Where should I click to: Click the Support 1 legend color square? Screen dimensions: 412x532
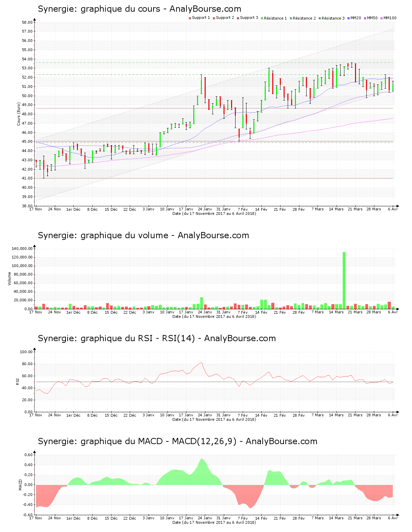click(x=190, y=18)
